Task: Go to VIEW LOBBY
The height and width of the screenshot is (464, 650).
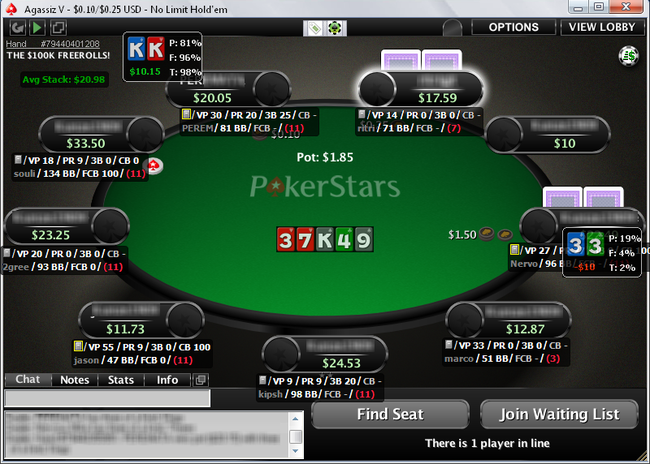Action: pos(602,27)
